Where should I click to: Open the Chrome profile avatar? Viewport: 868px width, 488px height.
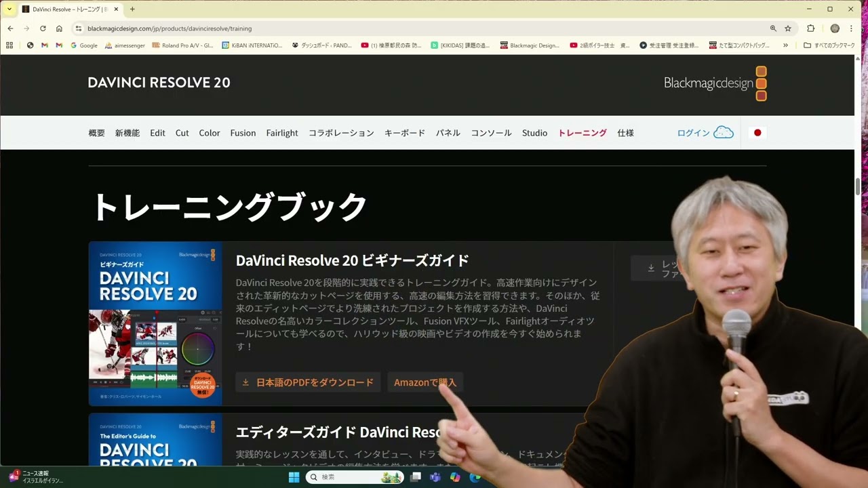[835, 28]
